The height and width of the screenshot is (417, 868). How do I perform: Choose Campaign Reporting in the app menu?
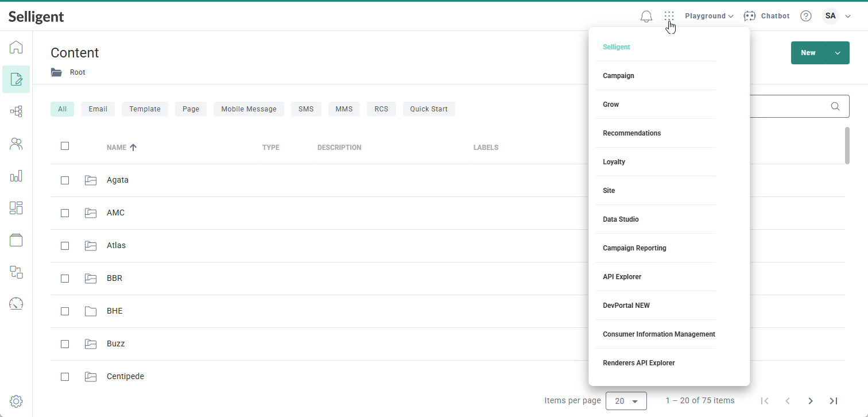coord(634,248)
